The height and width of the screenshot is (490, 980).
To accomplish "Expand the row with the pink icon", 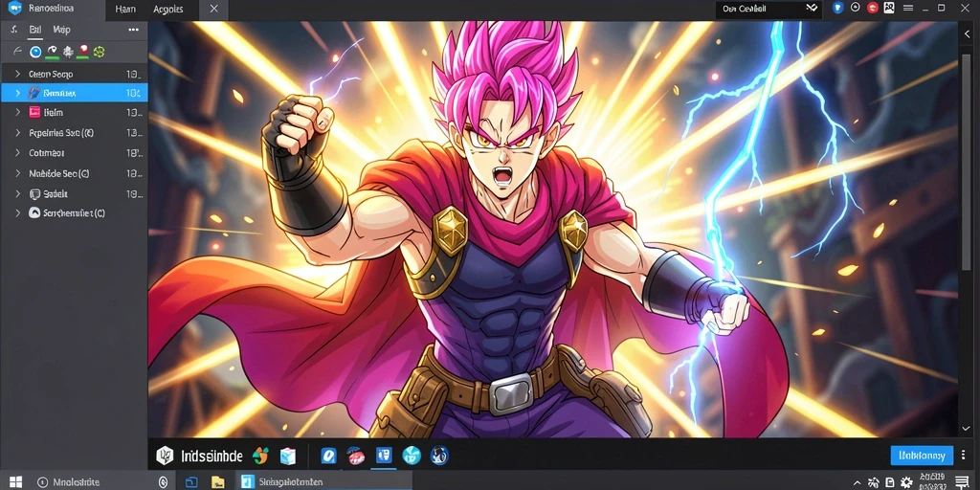I will tap(17, 113).
